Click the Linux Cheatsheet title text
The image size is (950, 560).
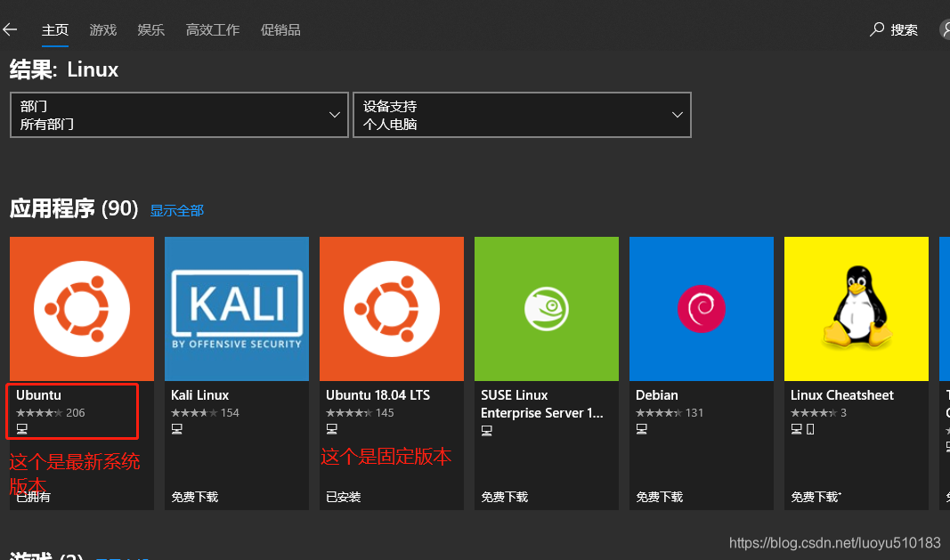pyautogui.click(x=842, y=395)
